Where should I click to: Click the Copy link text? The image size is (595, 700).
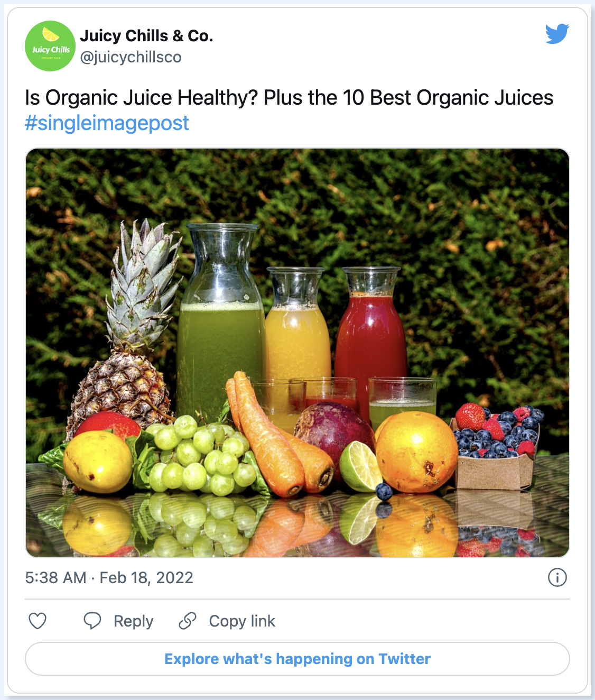[x=242, y=621]
